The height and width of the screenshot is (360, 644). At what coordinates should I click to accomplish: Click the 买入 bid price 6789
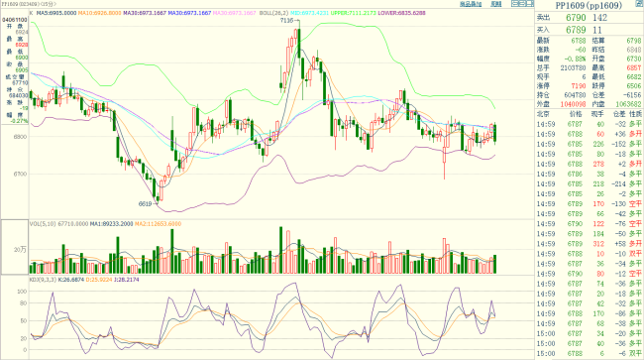click(x=576, y=30)
